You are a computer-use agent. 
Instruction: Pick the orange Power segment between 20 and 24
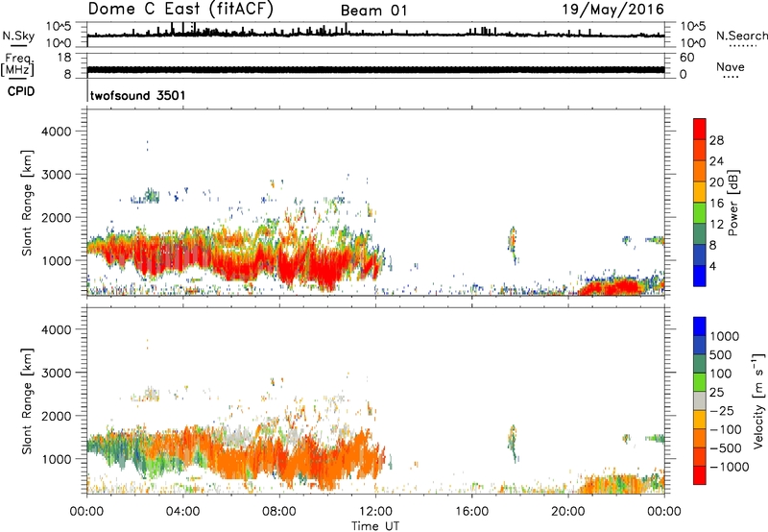pos(700,172)
